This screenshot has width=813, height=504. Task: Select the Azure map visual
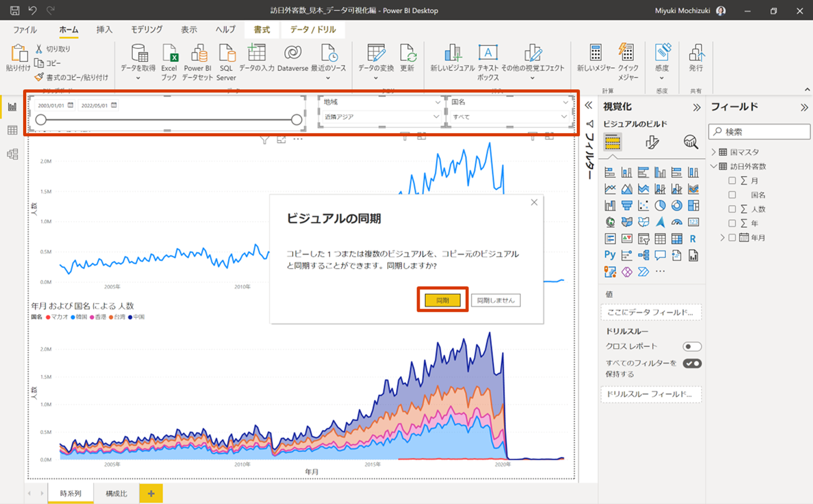click(x=660, y=222)
